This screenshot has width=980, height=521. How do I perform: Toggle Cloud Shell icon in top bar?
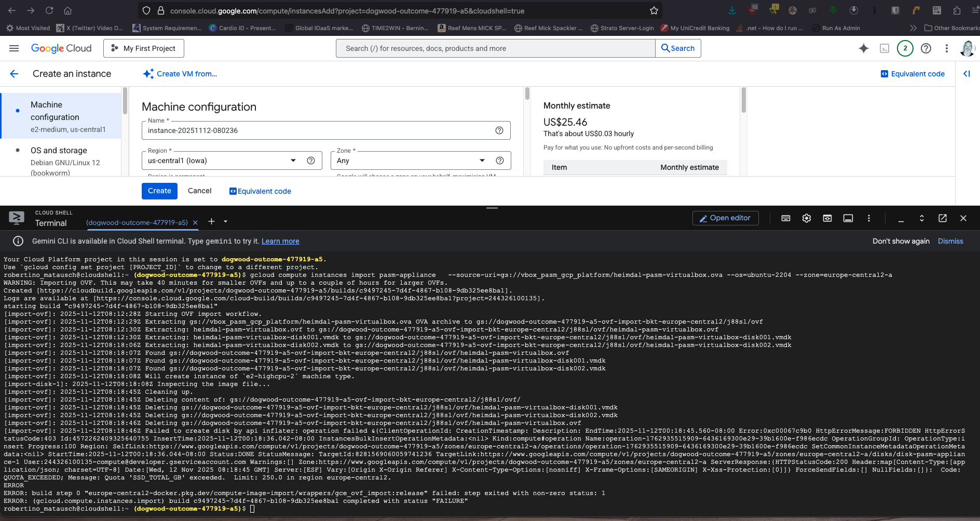(884, 48)
